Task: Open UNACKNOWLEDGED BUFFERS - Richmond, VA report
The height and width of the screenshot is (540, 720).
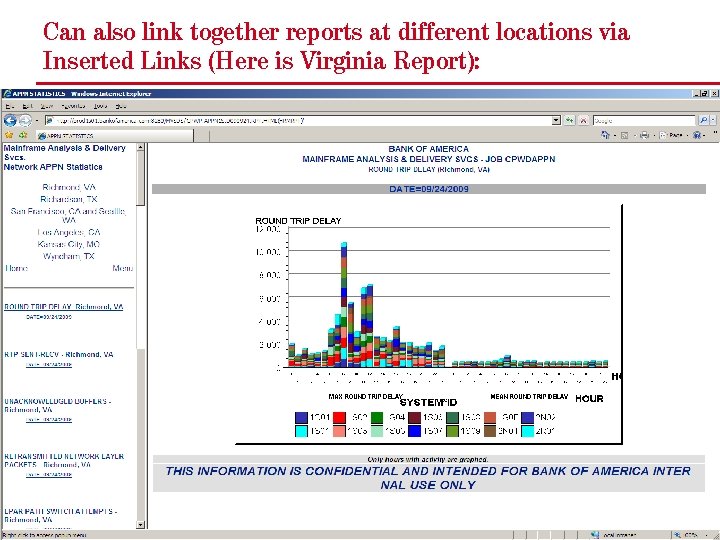Action: click(57, 405)
